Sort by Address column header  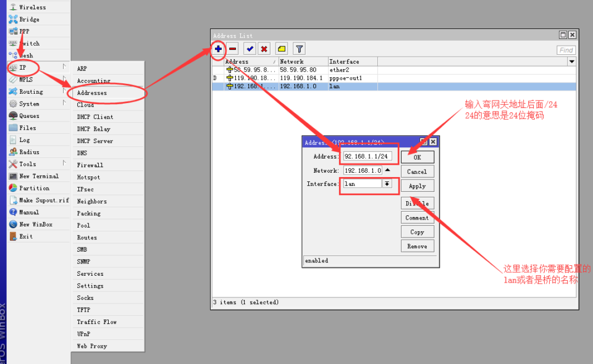click(x=251, y=62)
